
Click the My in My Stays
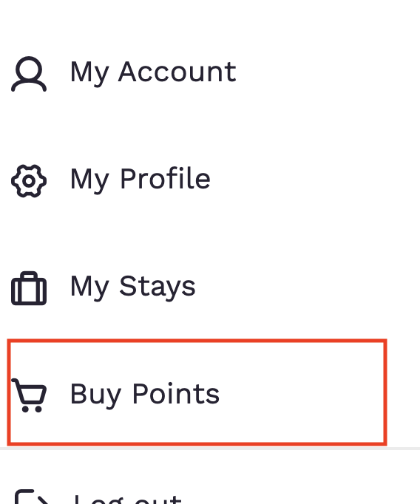tap(89, 288)
